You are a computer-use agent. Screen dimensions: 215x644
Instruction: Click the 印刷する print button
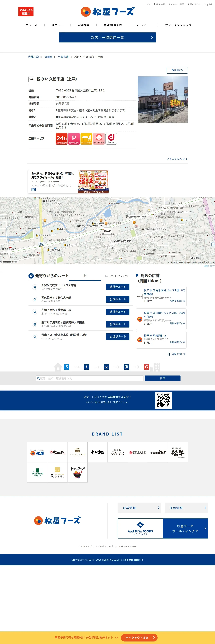tap(177, 70)
